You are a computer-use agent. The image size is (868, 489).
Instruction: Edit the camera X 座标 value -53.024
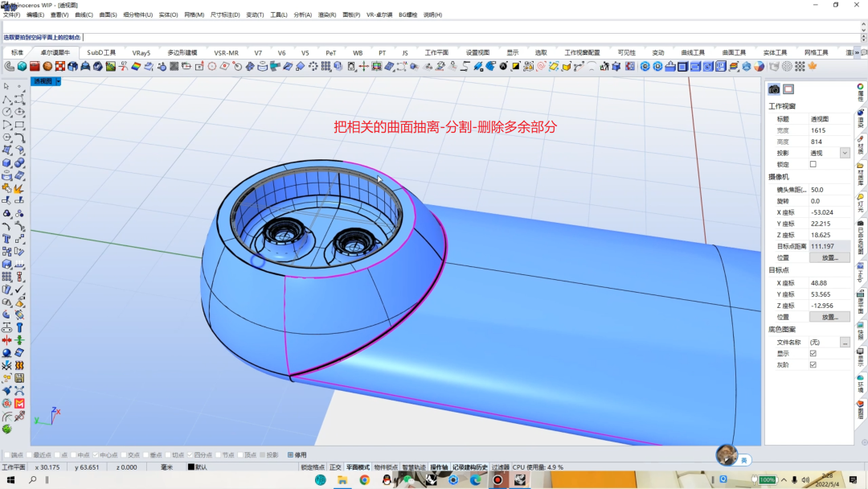click(829, 212)
